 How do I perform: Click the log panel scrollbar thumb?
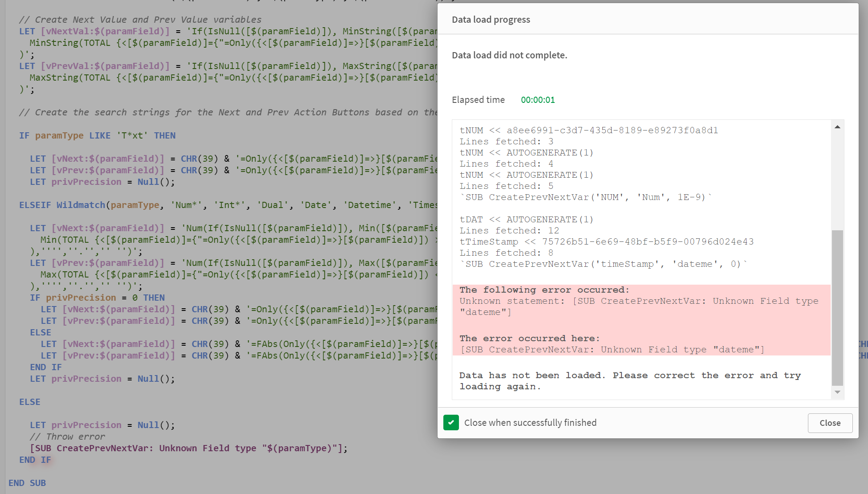[x=837, y=307]
